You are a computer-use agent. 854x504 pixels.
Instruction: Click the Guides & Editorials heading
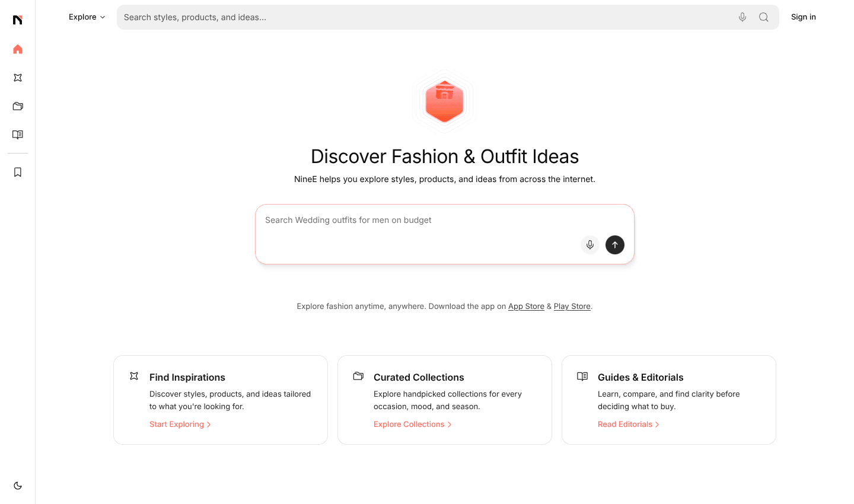coord(640,377)
